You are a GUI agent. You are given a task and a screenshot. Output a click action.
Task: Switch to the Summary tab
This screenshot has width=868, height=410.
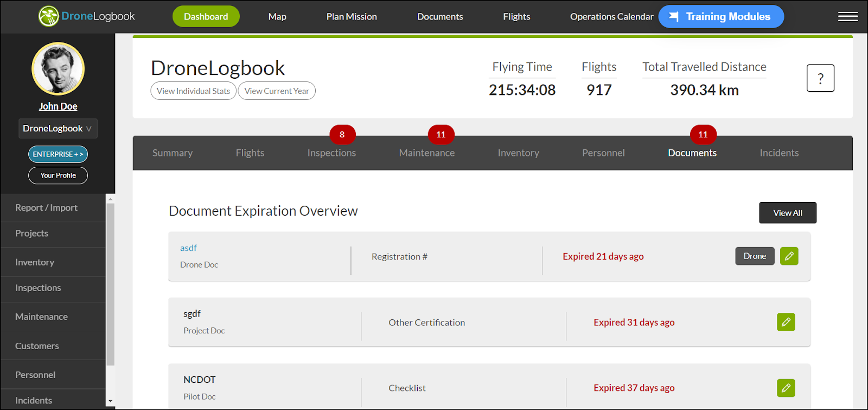pos(173,153)
